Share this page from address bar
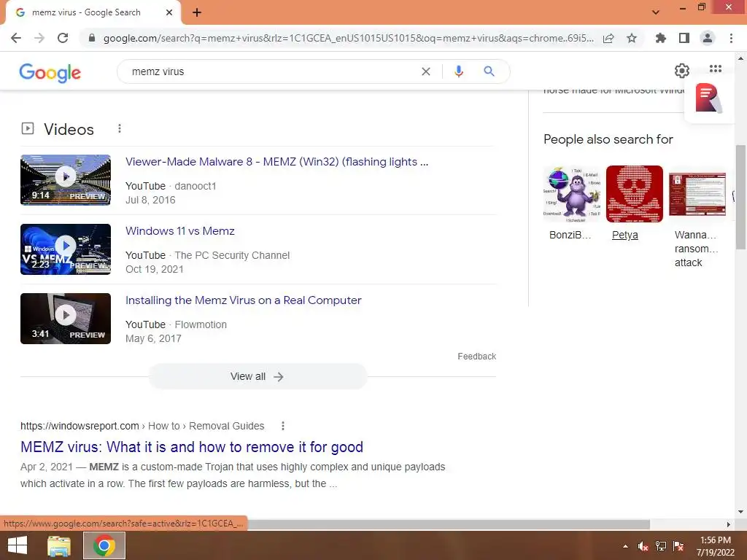Image resolution: width=747 pixels, height=560 pixels. click(x=608, y=38)
